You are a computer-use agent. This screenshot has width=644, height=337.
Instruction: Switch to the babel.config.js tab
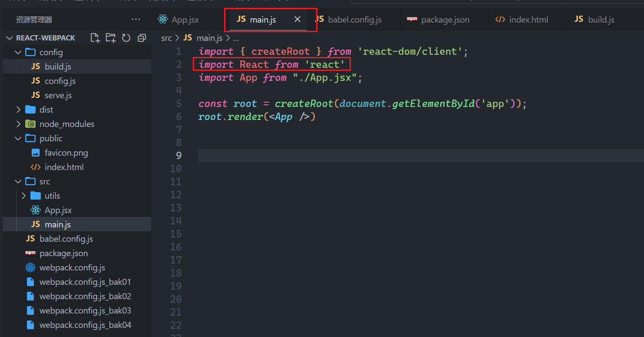click(x=349, y=20)
